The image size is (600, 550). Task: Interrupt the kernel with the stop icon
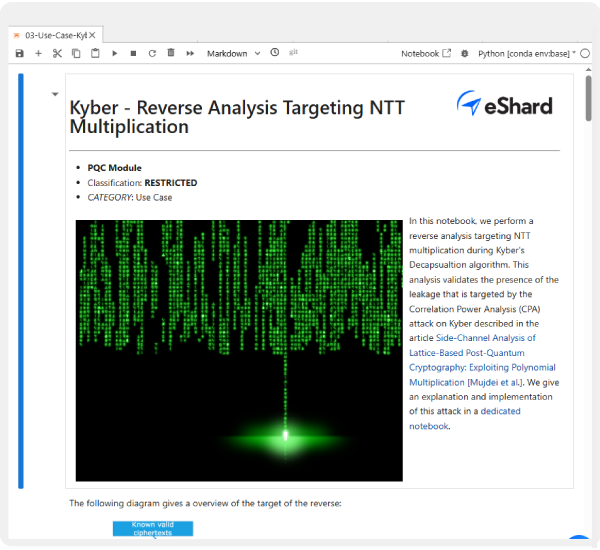coord(133,54)
